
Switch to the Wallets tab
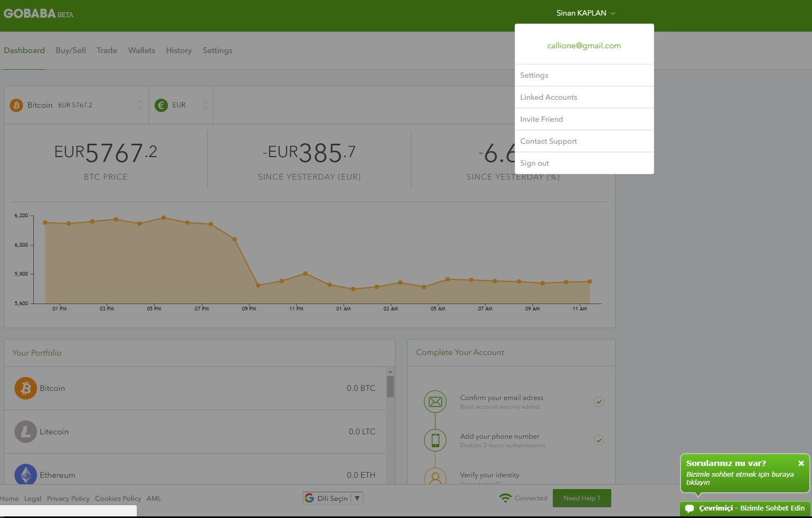[x=142, y=50]
